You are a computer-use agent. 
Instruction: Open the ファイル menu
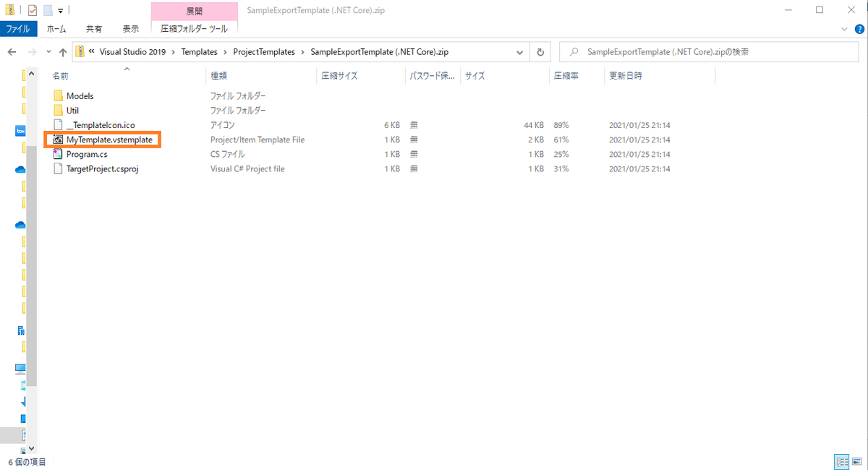tap(18, 30)
